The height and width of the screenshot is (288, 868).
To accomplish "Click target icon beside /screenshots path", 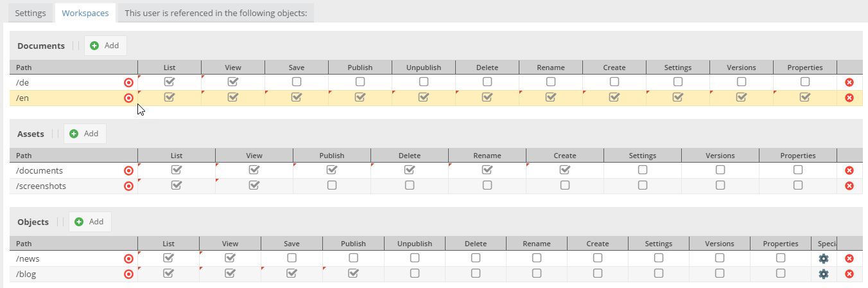I will pyautogui.click(x=128, y=186).
